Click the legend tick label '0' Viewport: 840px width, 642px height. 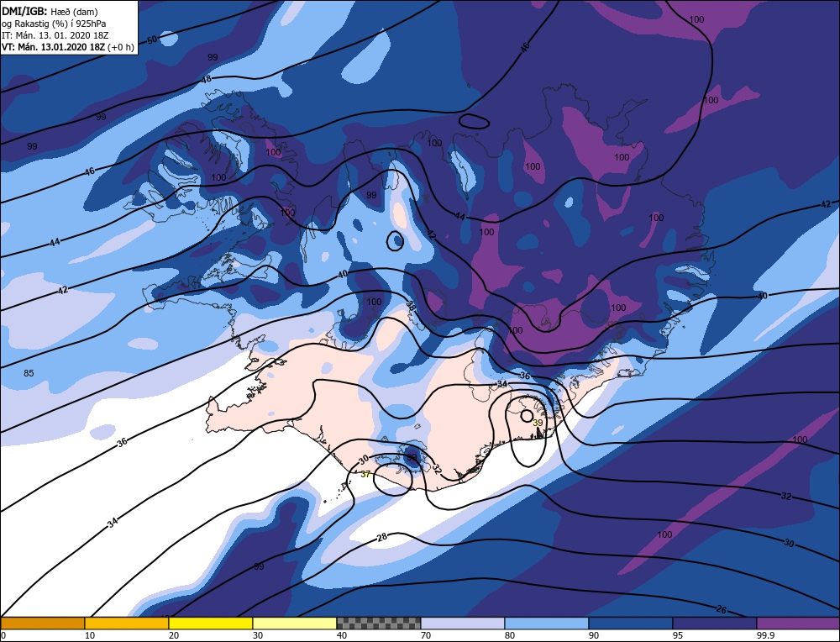(x=3, y=635)
